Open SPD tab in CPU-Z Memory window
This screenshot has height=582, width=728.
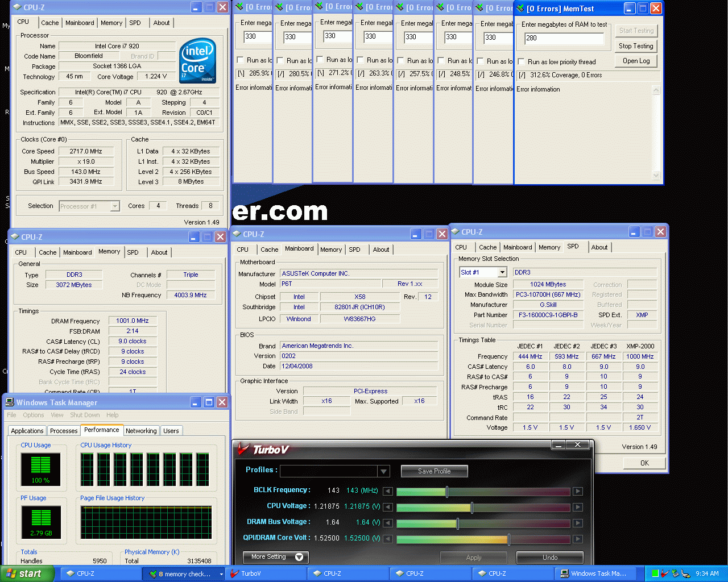tap(133, 252)
